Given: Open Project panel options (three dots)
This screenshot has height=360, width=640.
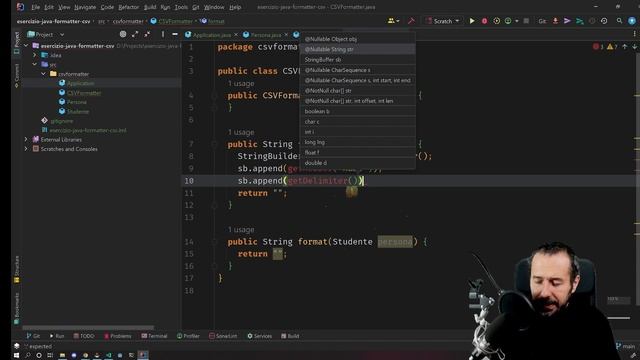Looking at the screenshot, I should [x=163, y=34].
